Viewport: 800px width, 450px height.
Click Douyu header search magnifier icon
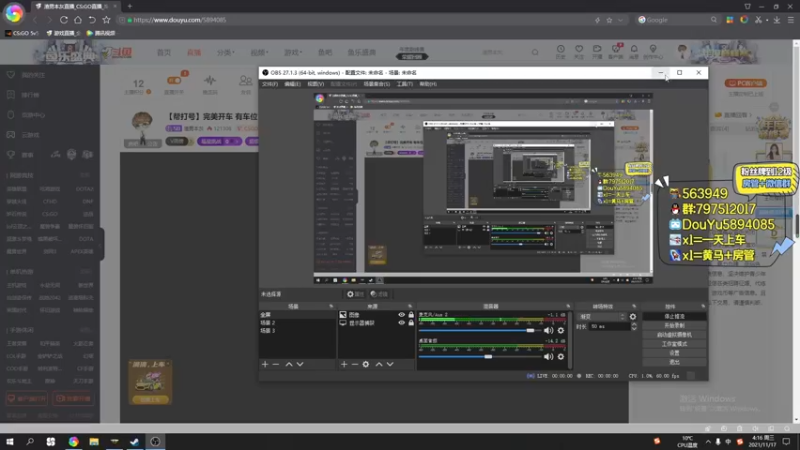point(535,52)
